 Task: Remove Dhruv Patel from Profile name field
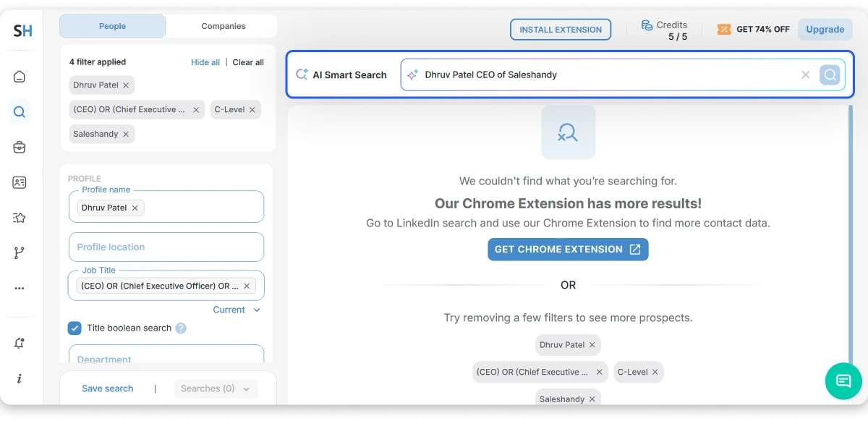[x=135, y=208]
